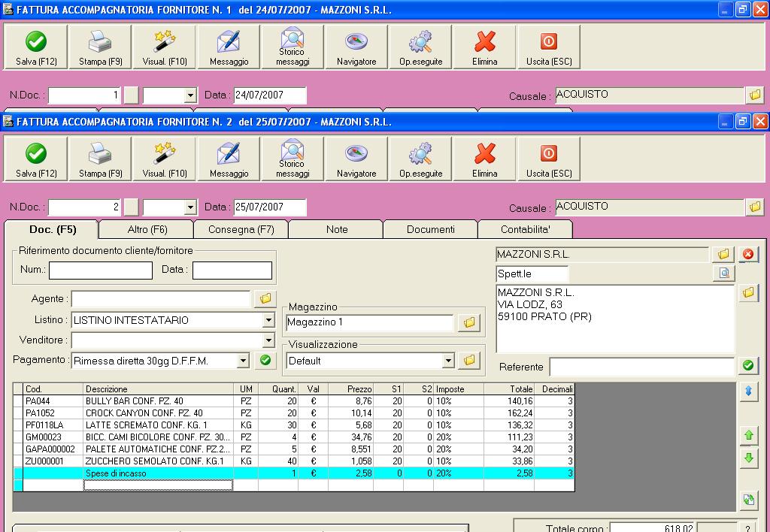
Task: Click Salva (F12) in invoice N. 2 toolbar
Action: (36, 160)
